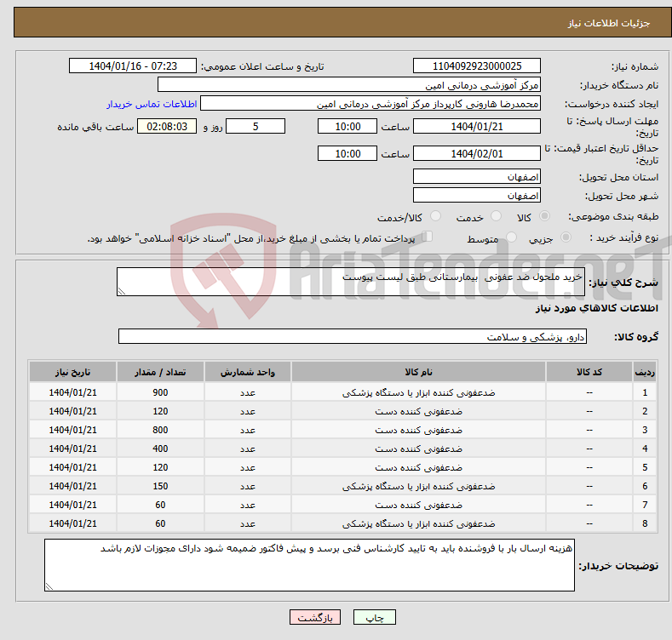Click the تعداد / مقدار column header

[x=160, y=372]
